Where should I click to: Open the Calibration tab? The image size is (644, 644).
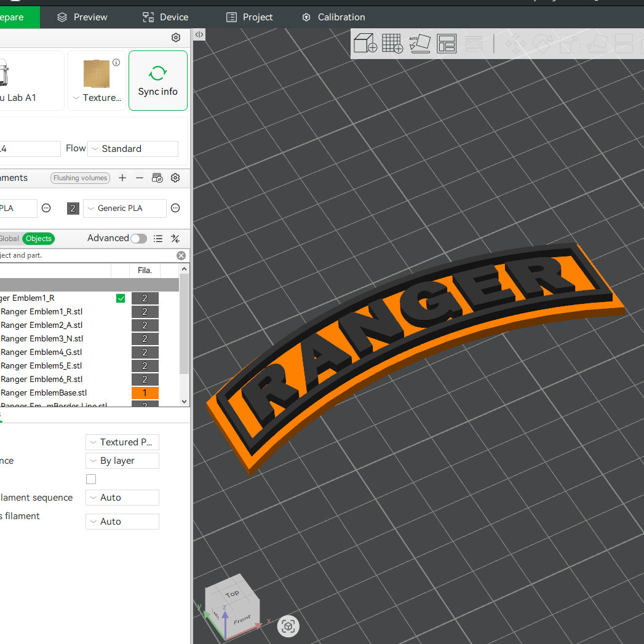(333, 17)
